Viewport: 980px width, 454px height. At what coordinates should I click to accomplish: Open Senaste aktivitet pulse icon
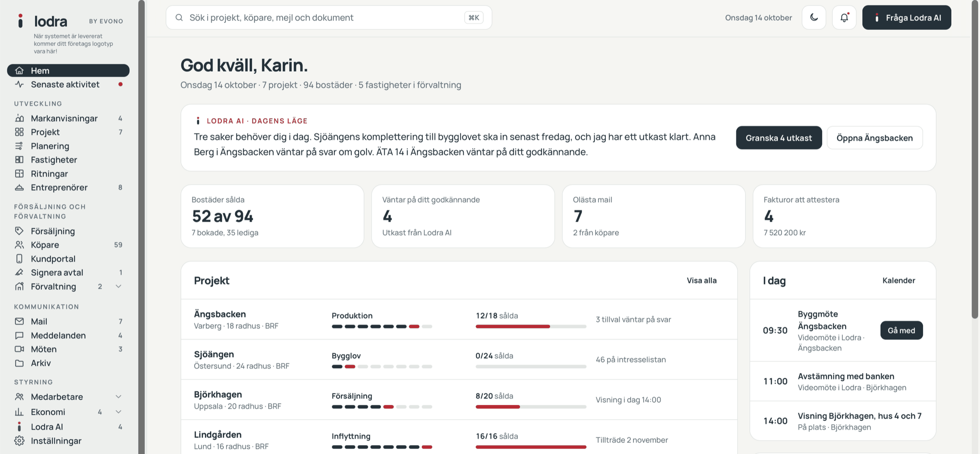click(19, 84)
